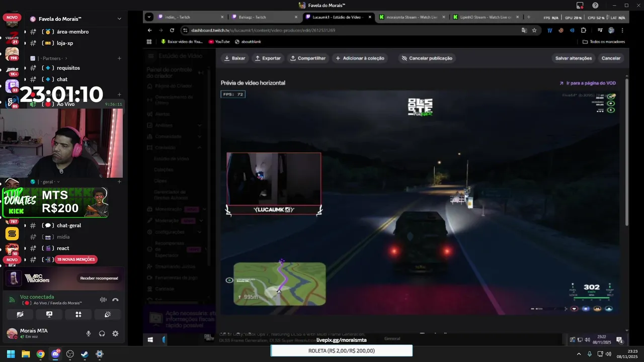Jump to 78 novas menções
Image resolution: width=644 pixels, height=362 pixels.
pyautogui.click(x=75, y=259)
